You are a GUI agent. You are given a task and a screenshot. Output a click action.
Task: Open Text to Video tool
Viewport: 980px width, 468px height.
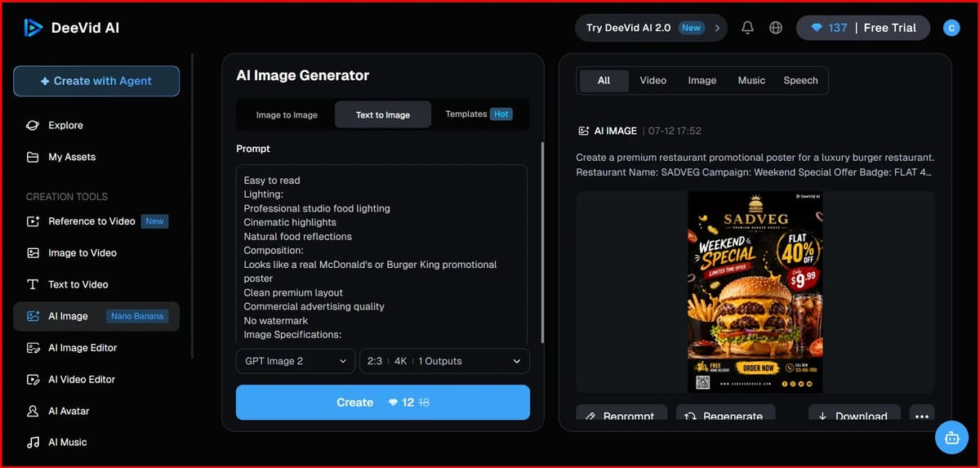[96, 284]
